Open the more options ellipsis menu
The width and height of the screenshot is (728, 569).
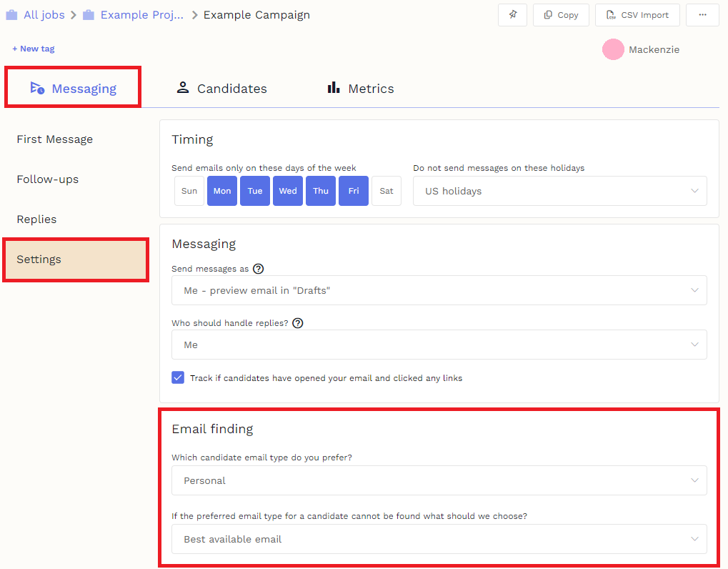coord(702,15)
